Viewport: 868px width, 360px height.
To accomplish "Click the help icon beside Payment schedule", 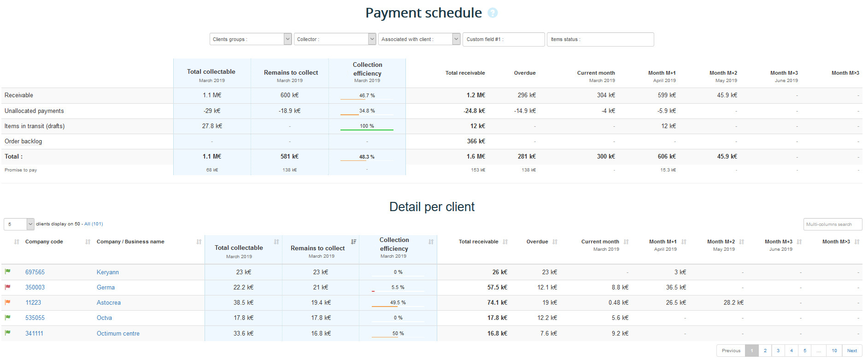I will [493, 13].
